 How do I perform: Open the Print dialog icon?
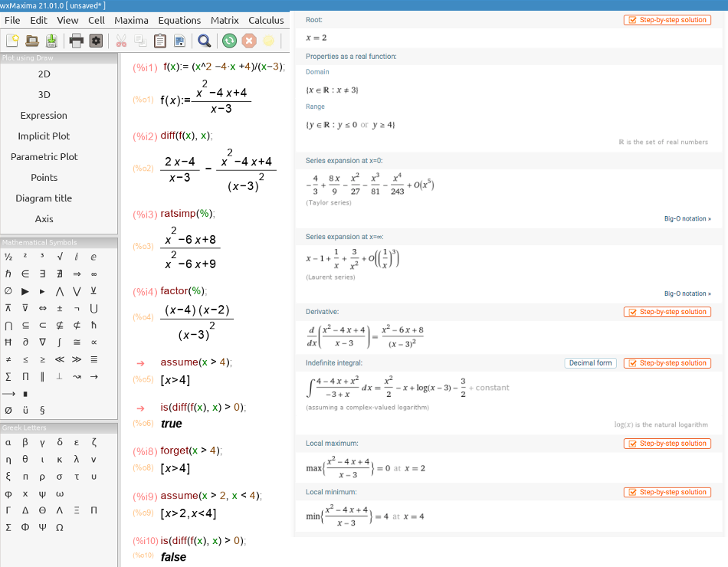tap(75, 41)
